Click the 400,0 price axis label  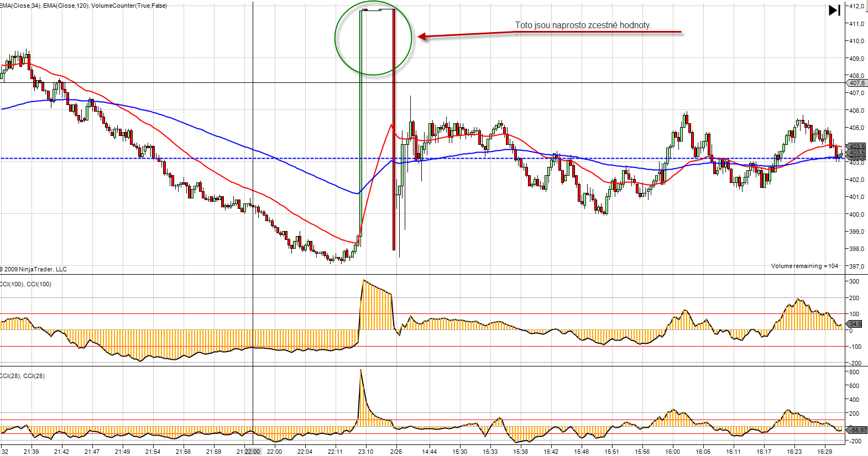856,214
